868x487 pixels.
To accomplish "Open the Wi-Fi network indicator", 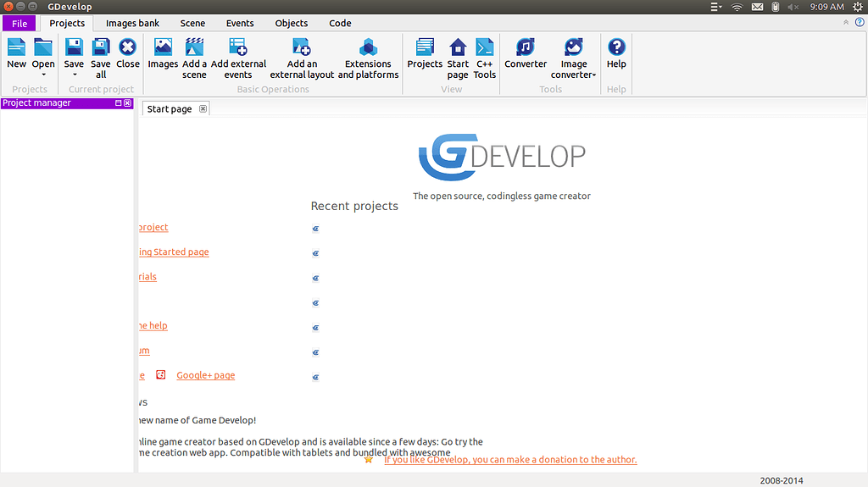I will (737, 7).
